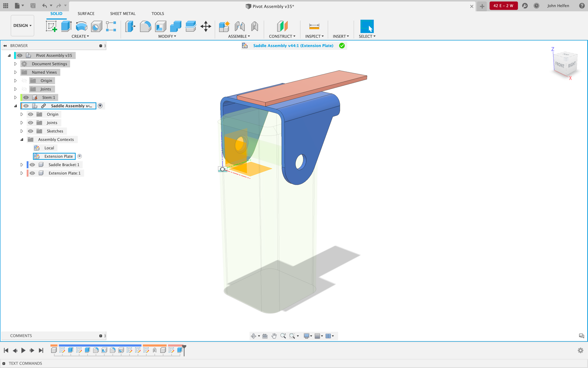Toggle visibility of Extension Plate:1

coord(32,173)
